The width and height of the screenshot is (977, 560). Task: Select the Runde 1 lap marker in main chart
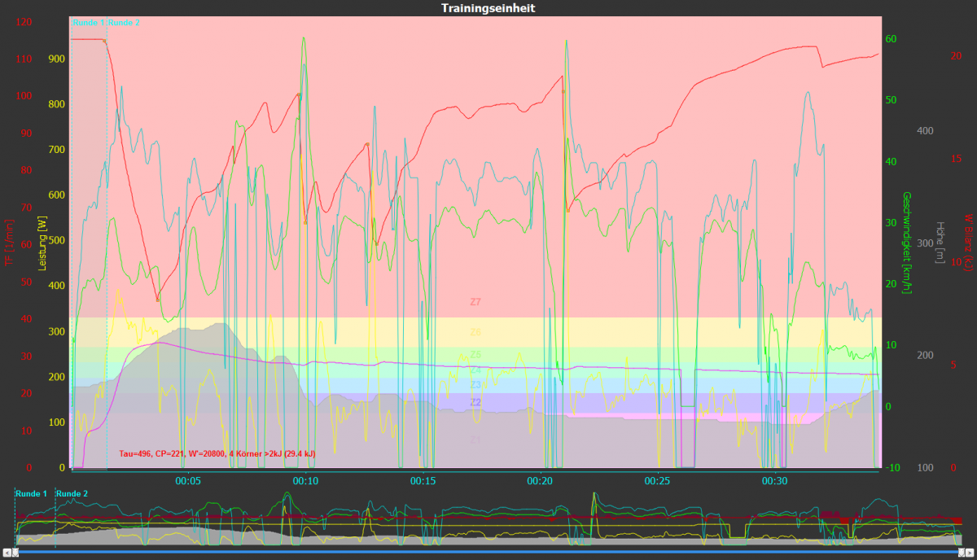click(89, 23)
